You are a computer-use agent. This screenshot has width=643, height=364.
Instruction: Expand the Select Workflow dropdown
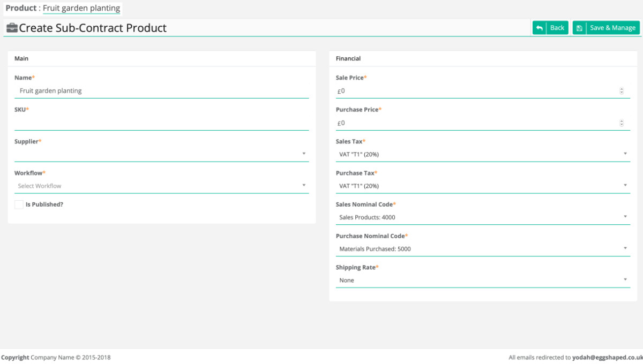161,186
